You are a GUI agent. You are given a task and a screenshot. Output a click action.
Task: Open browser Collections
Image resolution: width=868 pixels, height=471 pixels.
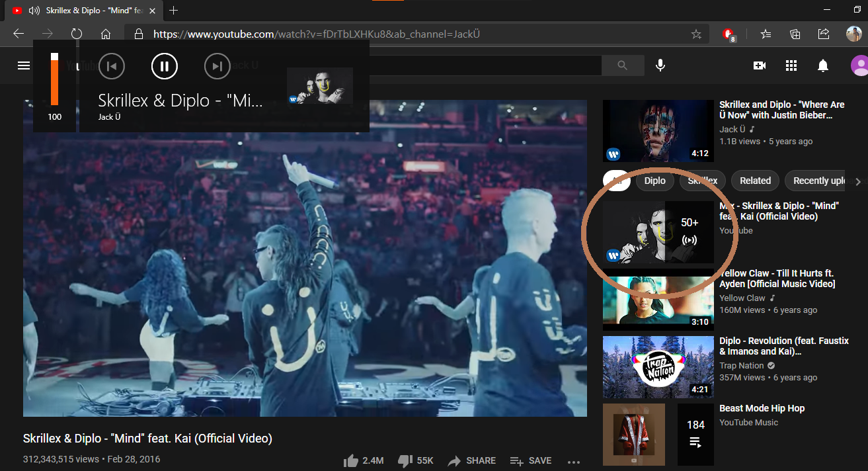click(795, 34)
